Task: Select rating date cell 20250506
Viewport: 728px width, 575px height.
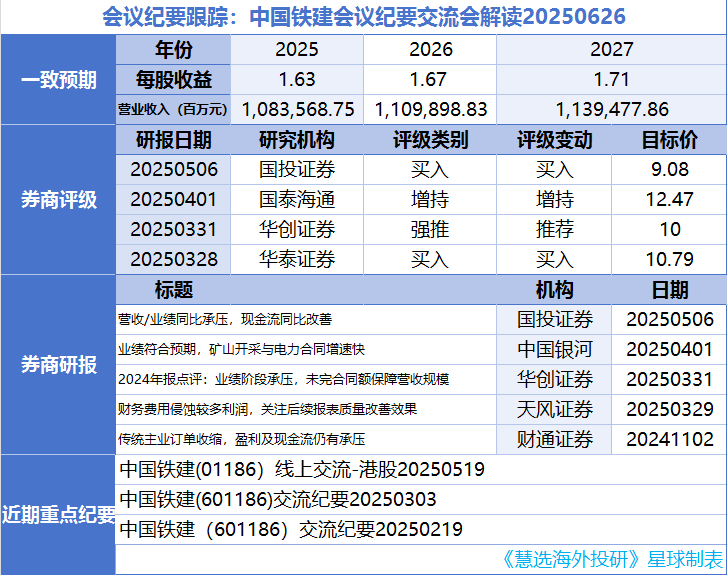Action: click(173, 170)
